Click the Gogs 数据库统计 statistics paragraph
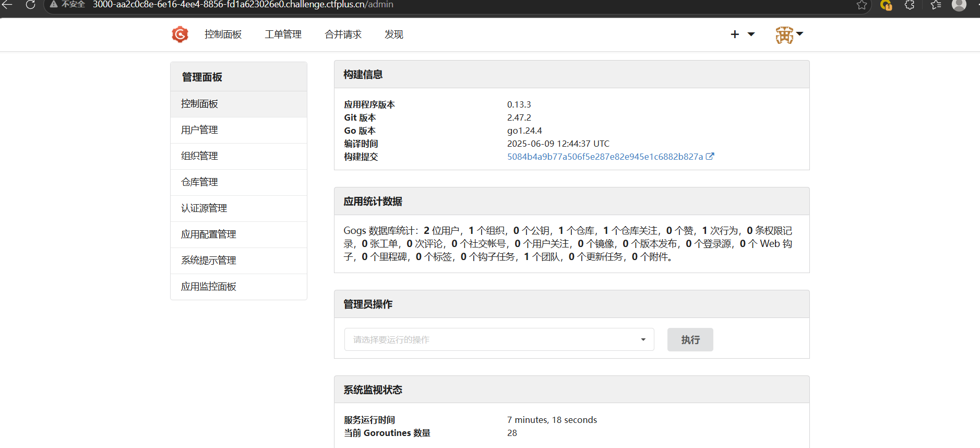The width and height of the screenshot is (980, 448). click(x=568, y=244)
